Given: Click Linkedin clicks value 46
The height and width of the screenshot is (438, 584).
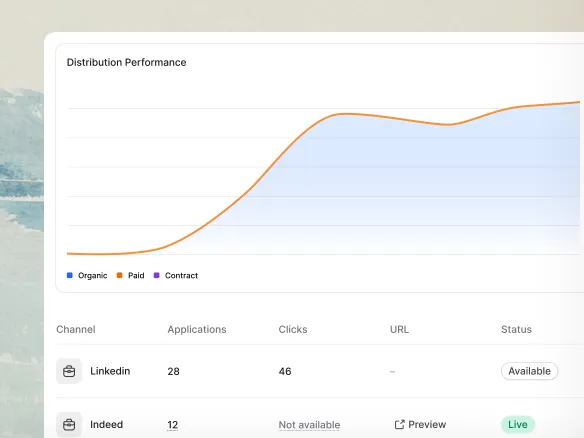Looking at the screenshot, I should (x=285, y=371).
